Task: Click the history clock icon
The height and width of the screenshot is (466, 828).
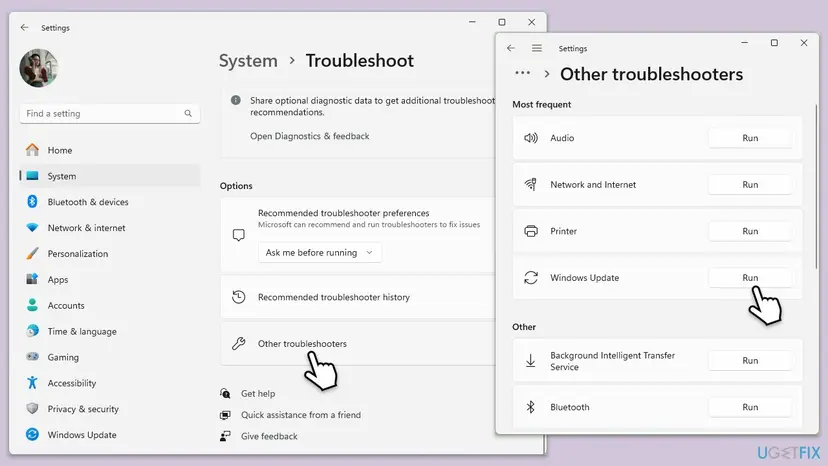Action: click(x=239, y=297)
